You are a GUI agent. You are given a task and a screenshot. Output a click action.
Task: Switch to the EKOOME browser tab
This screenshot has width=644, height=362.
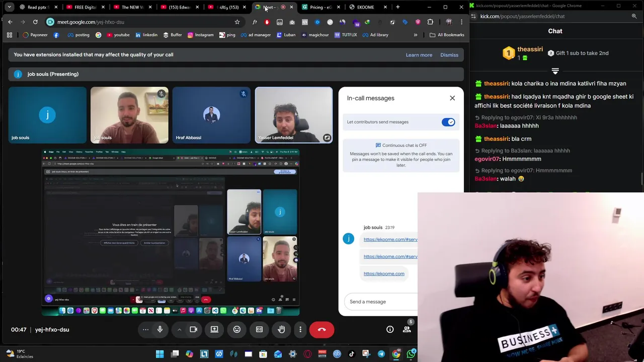[366, 7]
